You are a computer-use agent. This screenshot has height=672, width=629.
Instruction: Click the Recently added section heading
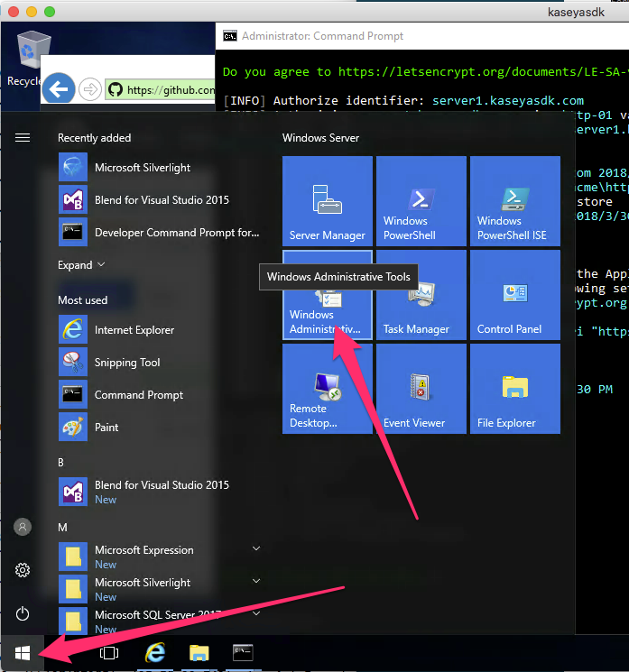pyautogui.click(x=95, y=138)
